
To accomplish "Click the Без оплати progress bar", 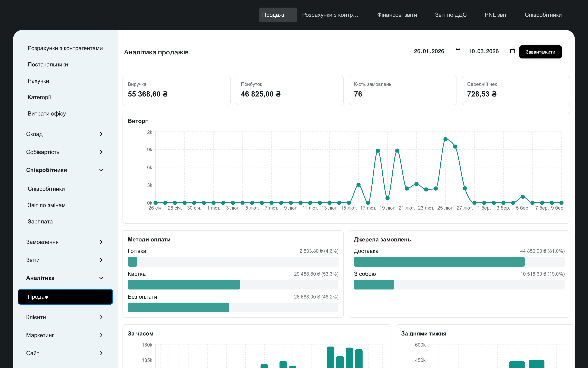I will [233, 307].
